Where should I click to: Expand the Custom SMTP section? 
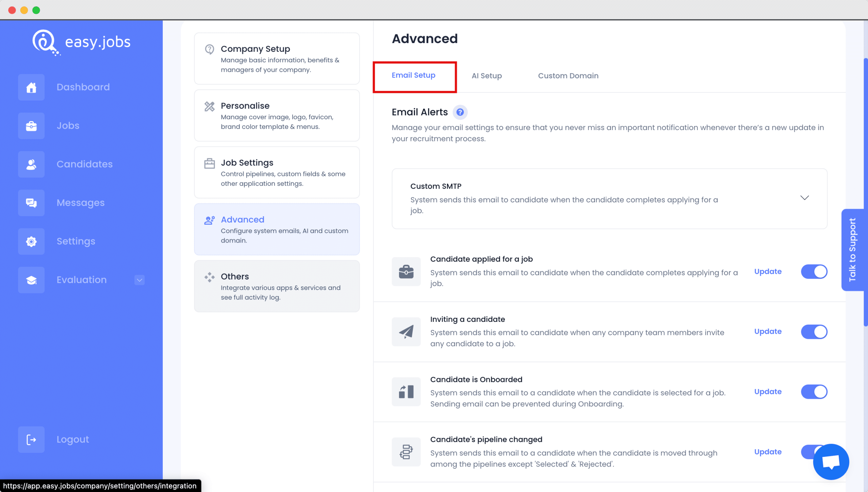coord(804,198)
